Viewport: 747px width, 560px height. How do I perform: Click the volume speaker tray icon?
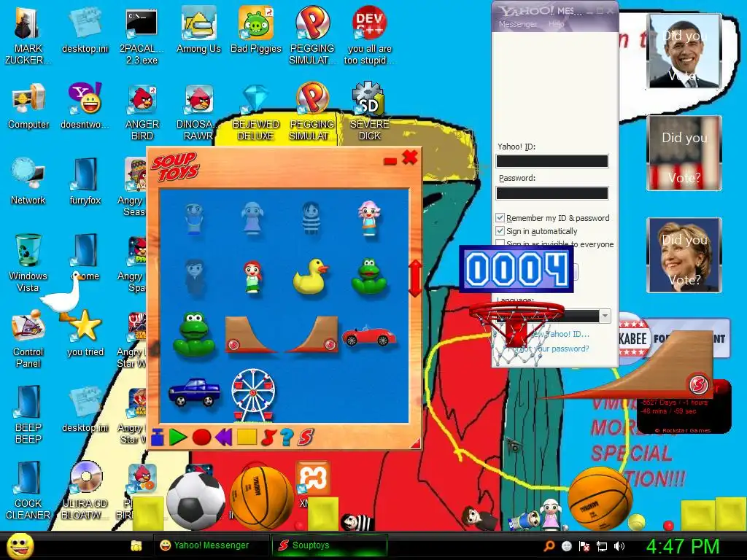point(619,546)
